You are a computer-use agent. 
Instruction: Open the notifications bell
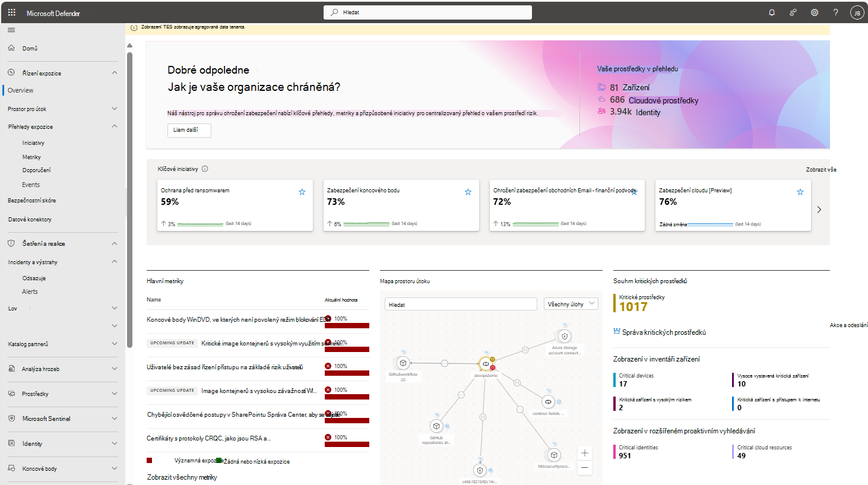tap(772, 12)
